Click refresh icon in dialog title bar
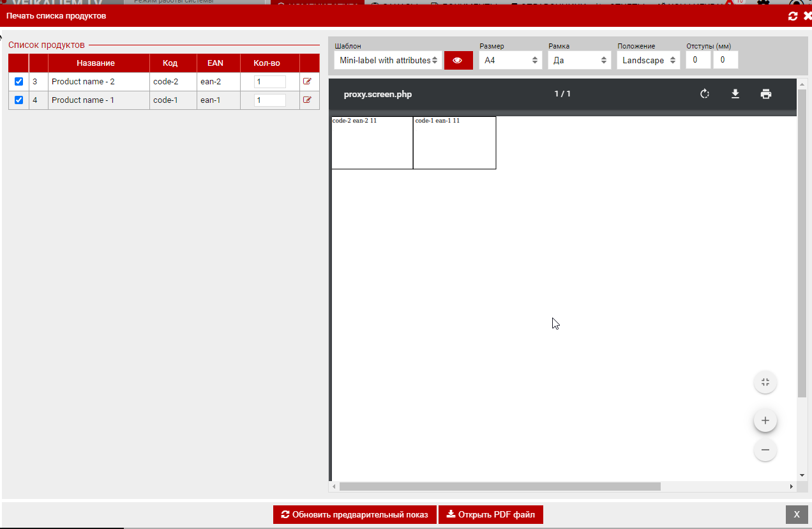812x529 pixels. (x=793, y=16)
